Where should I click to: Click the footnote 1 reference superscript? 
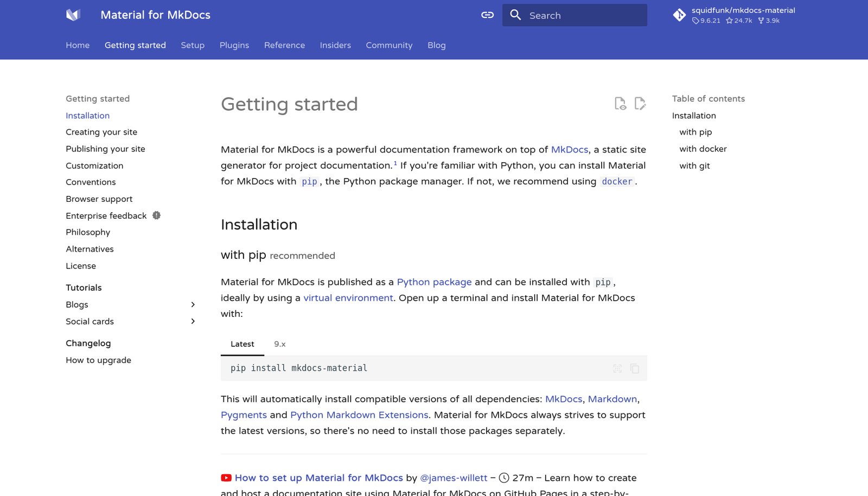395,163
